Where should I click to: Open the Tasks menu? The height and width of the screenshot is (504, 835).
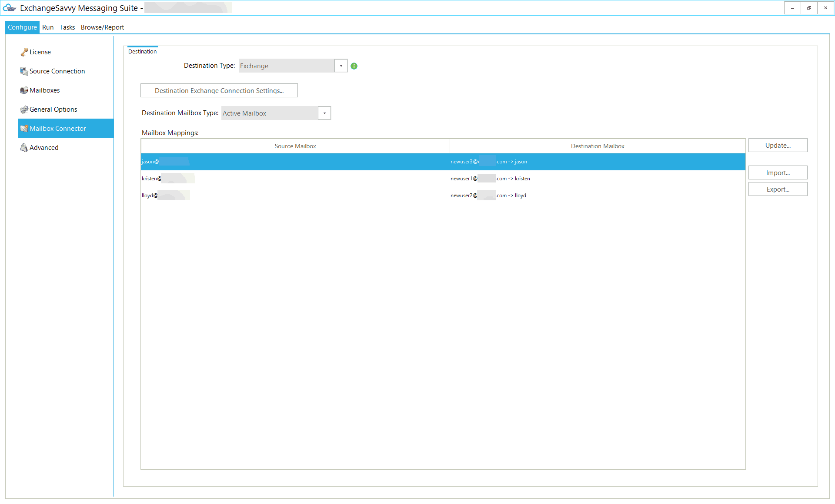[67, 27]
